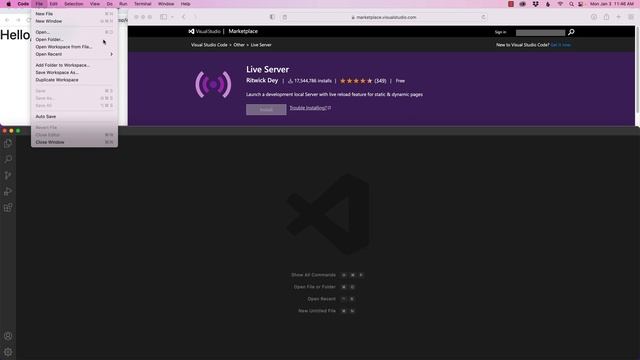Open the Edit menu
Viewport: 640px width, 360px height.
coord(53,4)
